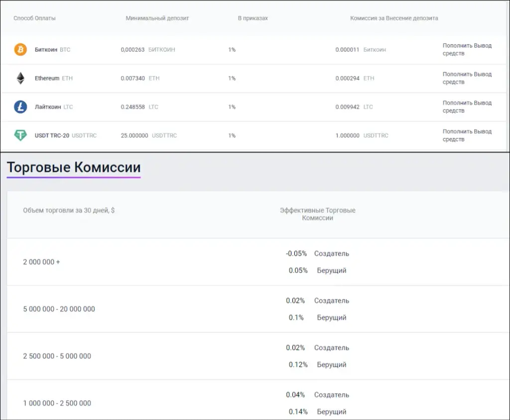The image size is (510, 420).
Task: Click the 0.04% Создатель fee
Action: tap(317, 395)
